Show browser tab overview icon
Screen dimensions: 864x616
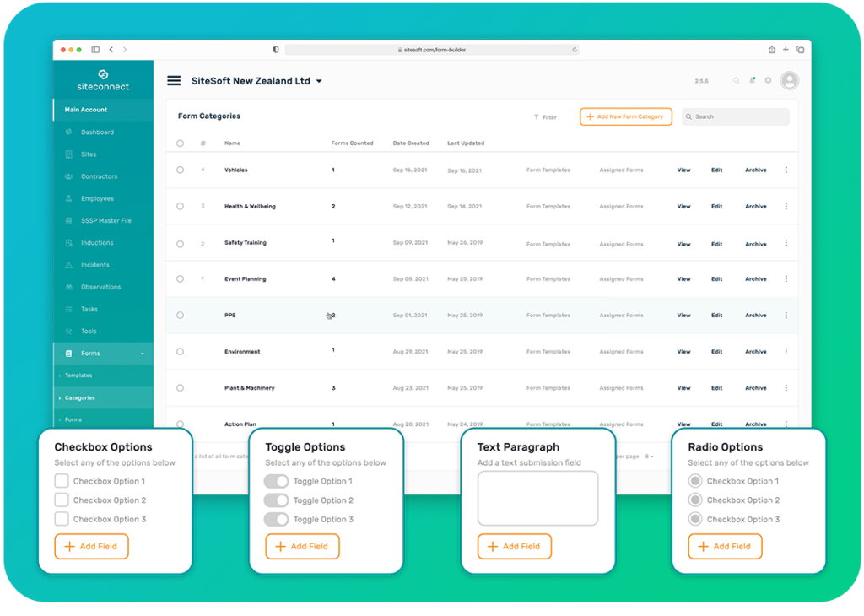[x=800, y=50]
